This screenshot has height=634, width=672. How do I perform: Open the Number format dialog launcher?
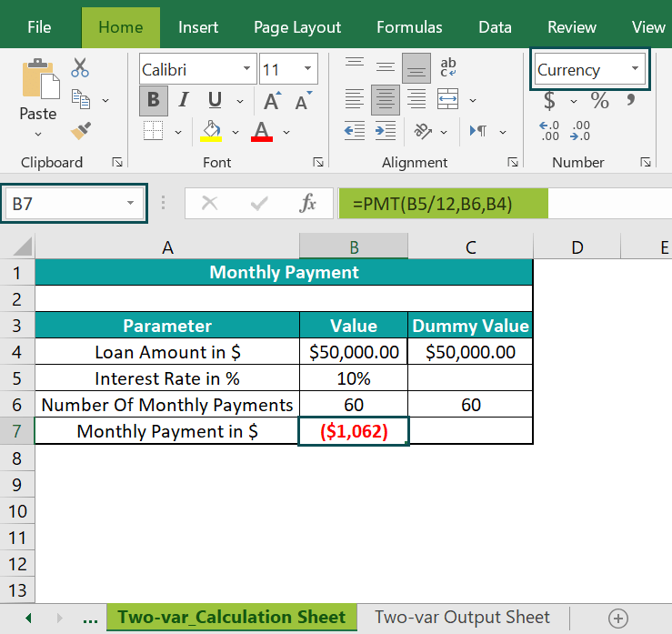[646, 162]
